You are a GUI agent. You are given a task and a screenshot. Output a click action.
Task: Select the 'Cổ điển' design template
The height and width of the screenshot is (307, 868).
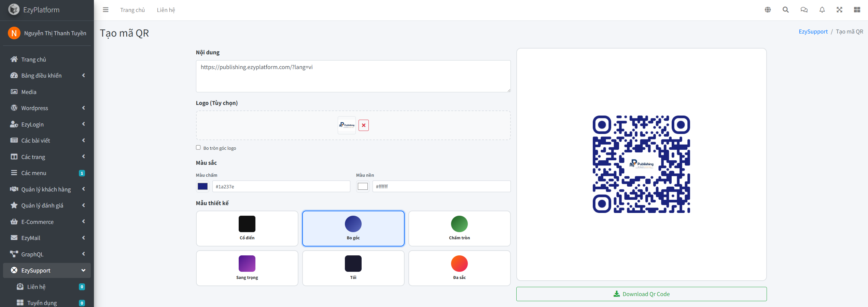tap(247, 228)
